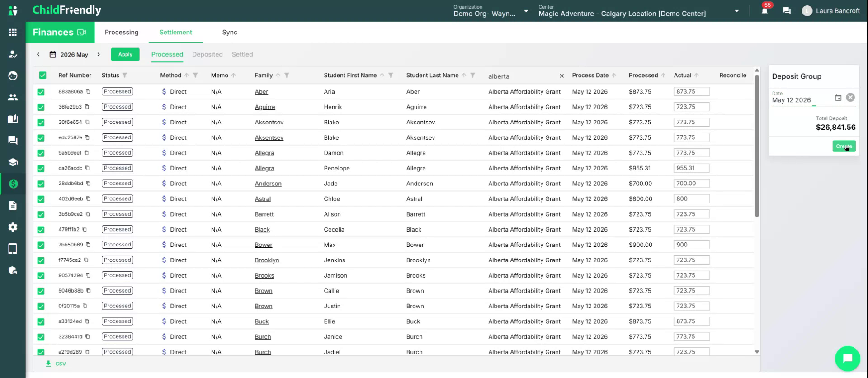
Task: Uncheck the Astral Chloe row checkbox
Action: [41, 199]
